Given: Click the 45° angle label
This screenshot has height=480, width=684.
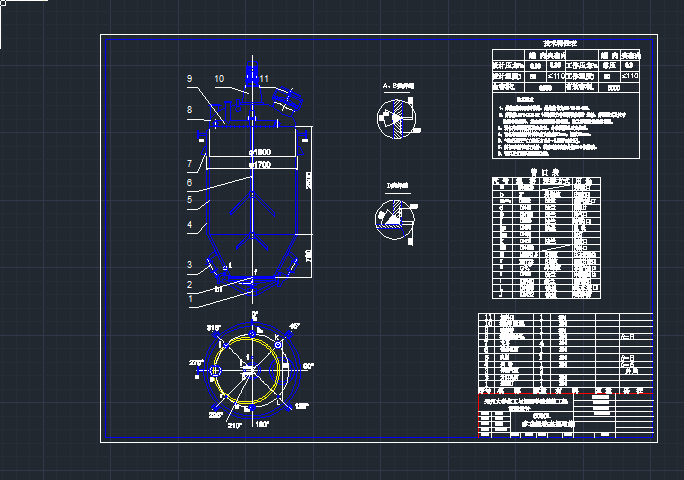Looking at the screenshot, I should pyautogui.click(x=294, y=327).
